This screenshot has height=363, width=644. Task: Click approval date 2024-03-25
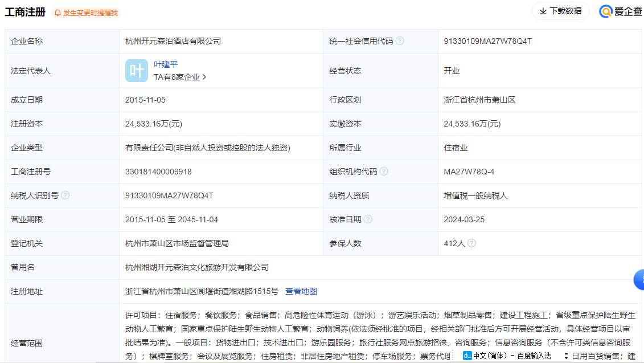[464, 219]
